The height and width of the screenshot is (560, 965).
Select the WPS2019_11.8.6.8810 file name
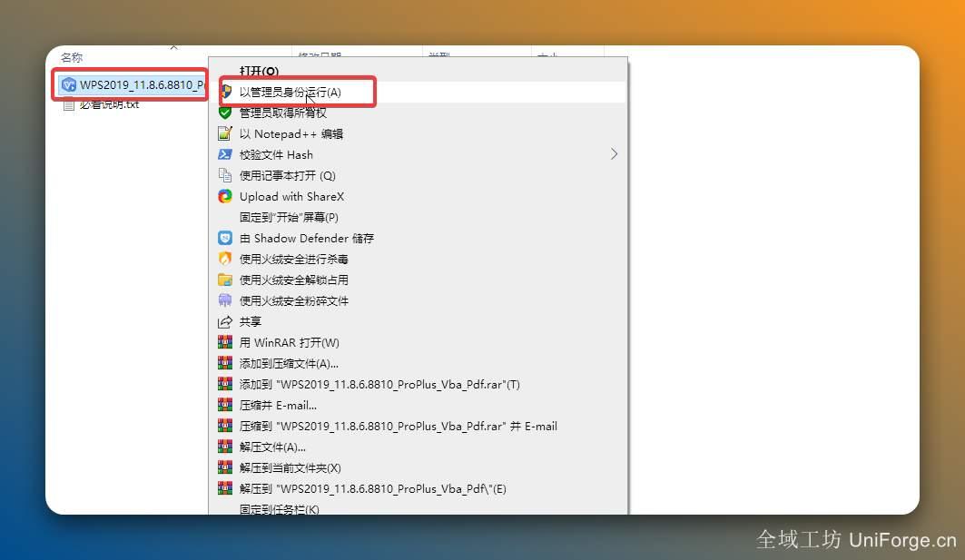143,85
